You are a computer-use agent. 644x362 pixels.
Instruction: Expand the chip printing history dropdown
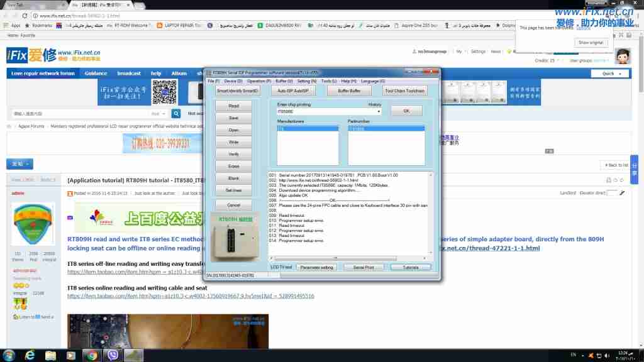point(379,112)
